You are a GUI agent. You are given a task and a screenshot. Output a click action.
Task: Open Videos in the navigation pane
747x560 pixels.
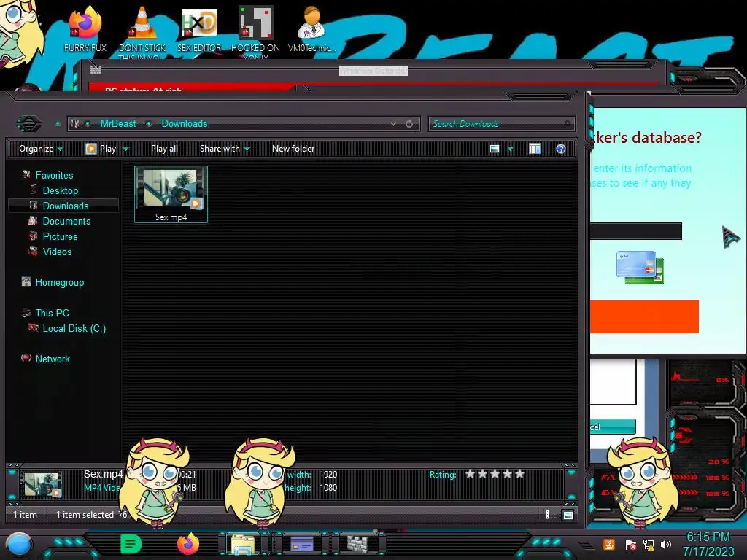pyautogui.click(x=57, y=252)
